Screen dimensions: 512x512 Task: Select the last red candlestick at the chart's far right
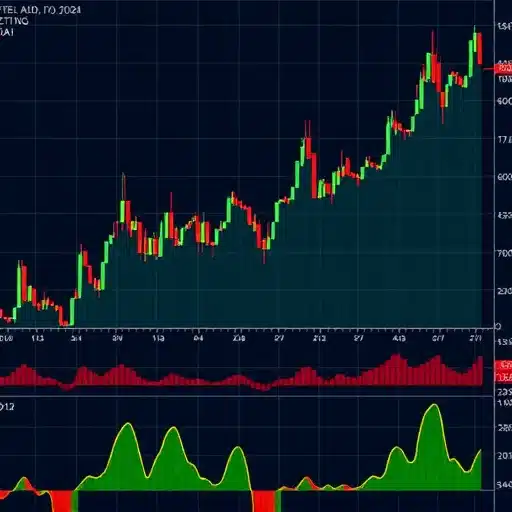tap(480, 49)
